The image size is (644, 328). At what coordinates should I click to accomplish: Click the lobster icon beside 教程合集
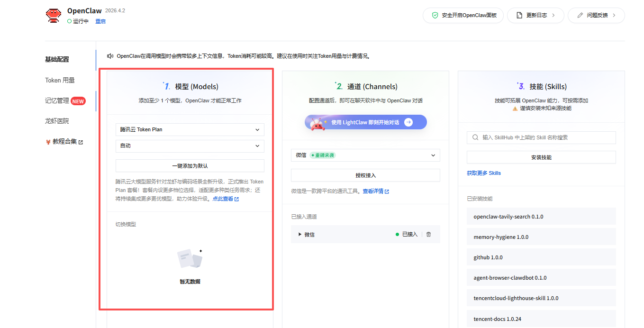(x=48, y=142)
